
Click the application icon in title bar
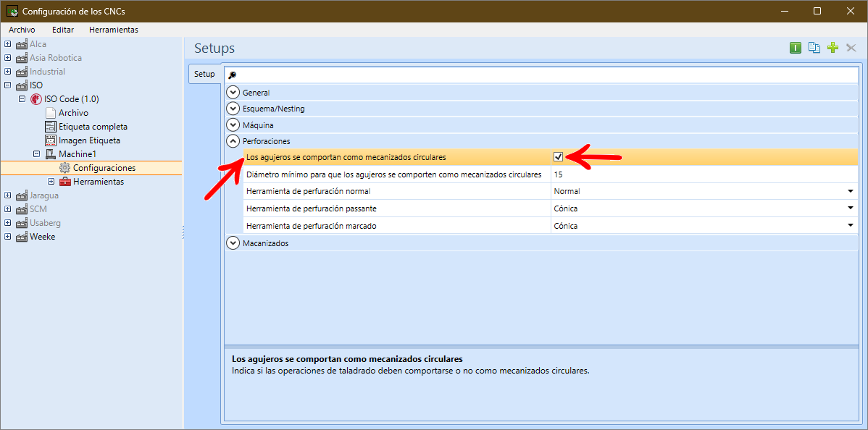click(12, 11)
